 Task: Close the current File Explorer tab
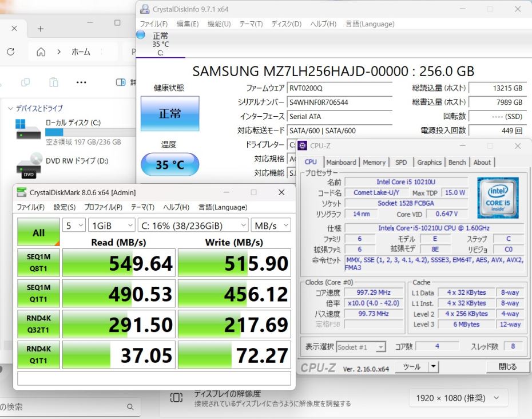pyautogui.click(x=14, y=29)
